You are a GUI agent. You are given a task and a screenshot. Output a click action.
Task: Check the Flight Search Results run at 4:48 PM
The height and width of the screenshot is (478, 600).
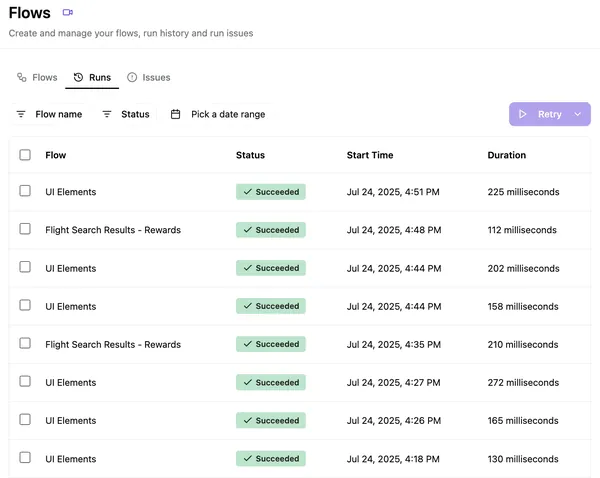[x=25, y=229]
